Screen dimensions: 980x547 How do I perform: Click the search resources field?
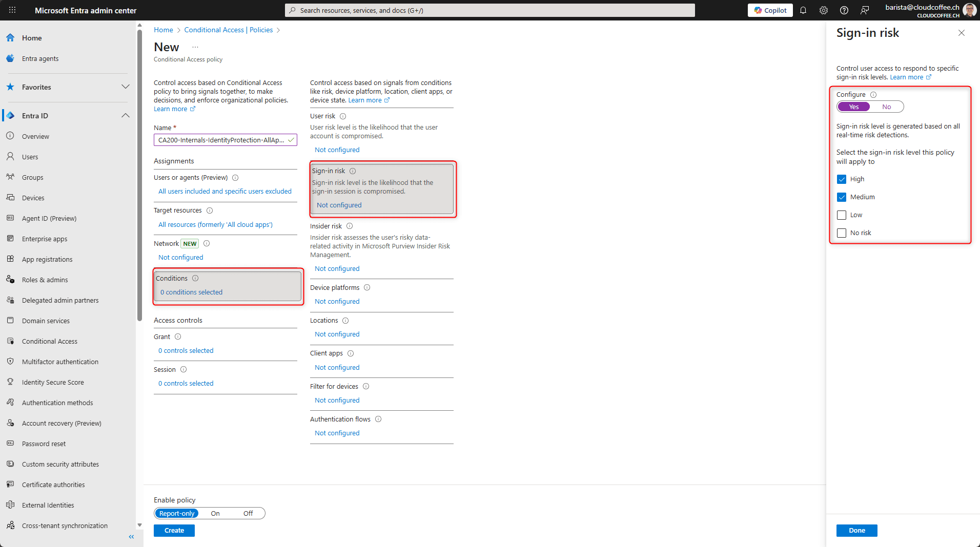click(489, 10)
